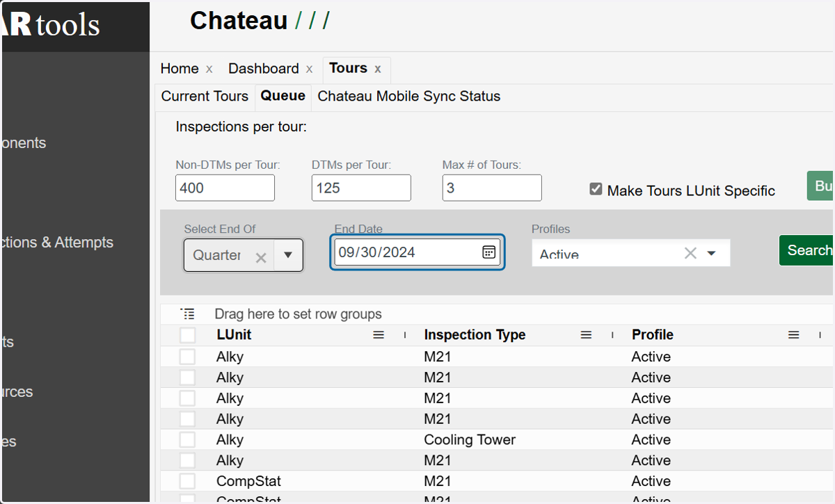Open the Select End Of Quarter combo box
The image size is (835, 504).
pos(244,255)
